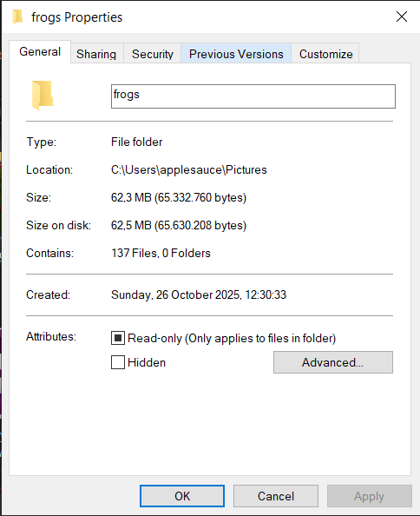Toggle the Read-only checkbox
This screenshot has width=420, height=516.
click(x=118, y=338)
